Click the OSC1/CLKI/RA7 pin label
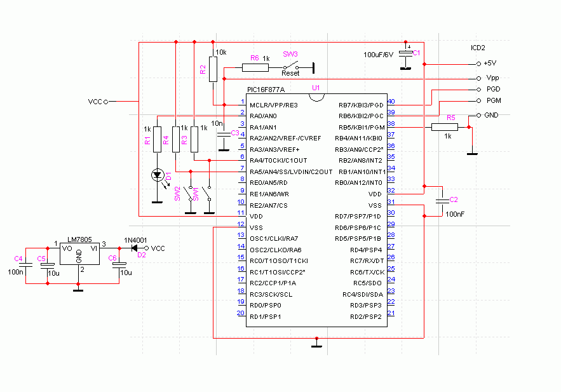The height and width of the screenshot is (392, 561). point(274,238)
